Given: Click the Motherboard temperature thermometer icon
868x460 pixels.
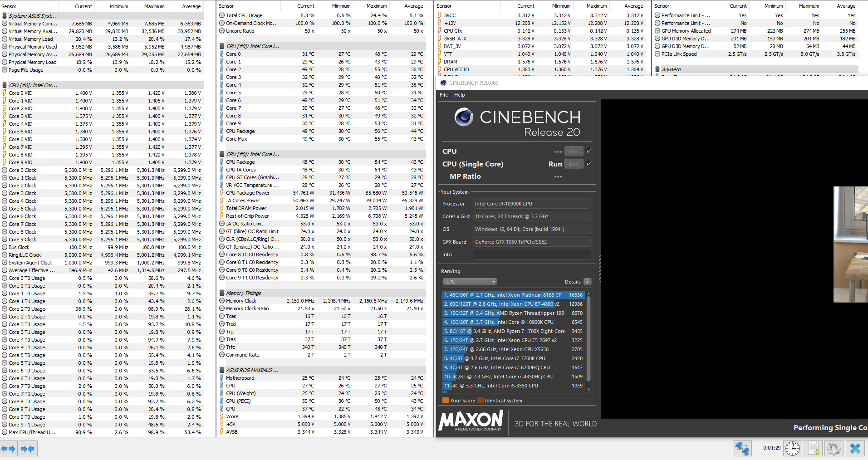Looking at the screenshot, I should [222, 378].
